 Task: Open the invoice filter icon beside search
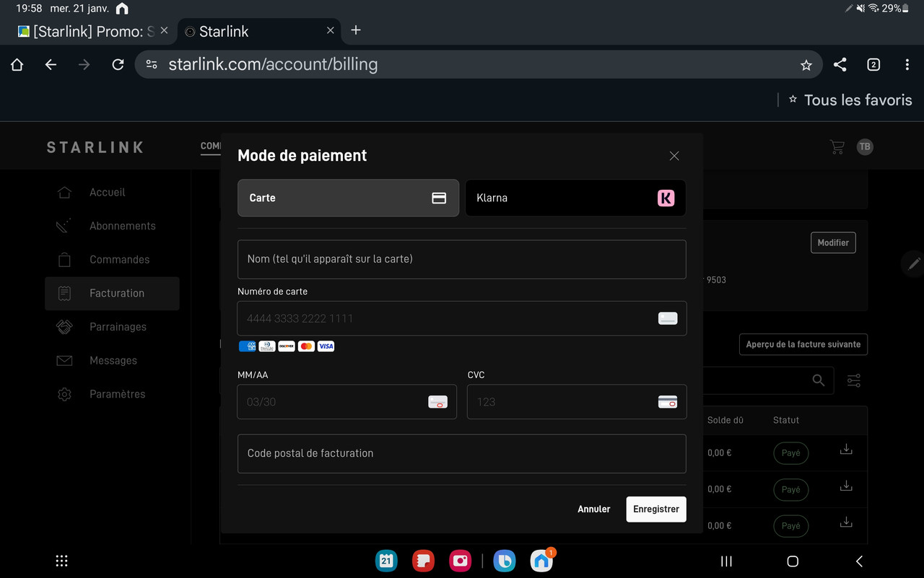[x=853, y=380]
